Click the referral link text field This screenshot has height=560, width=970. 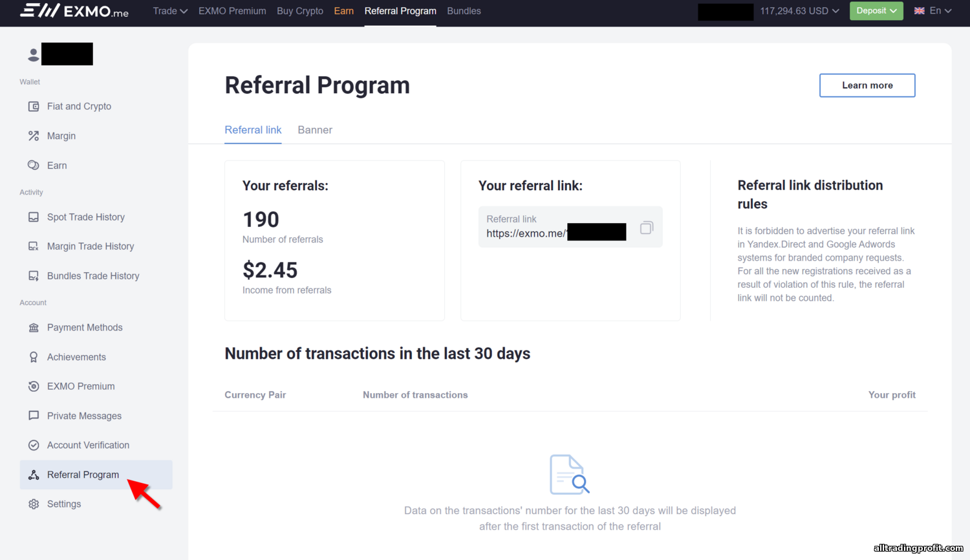pos(556,227)
